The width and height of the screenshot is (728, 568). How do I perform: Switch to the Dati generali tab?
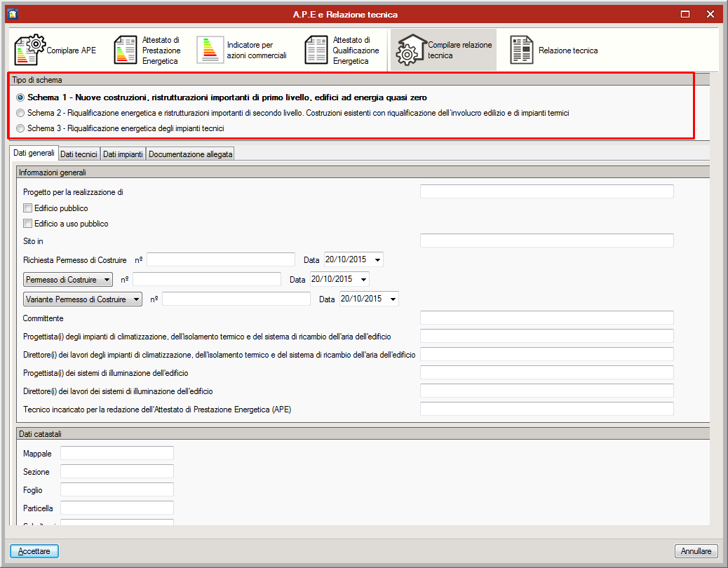34,153
